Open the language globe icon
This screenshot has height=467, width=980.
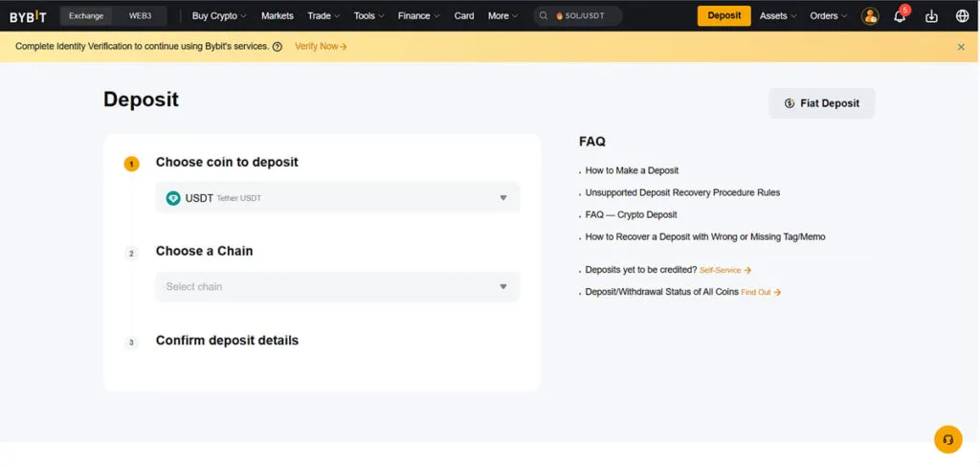963,16
